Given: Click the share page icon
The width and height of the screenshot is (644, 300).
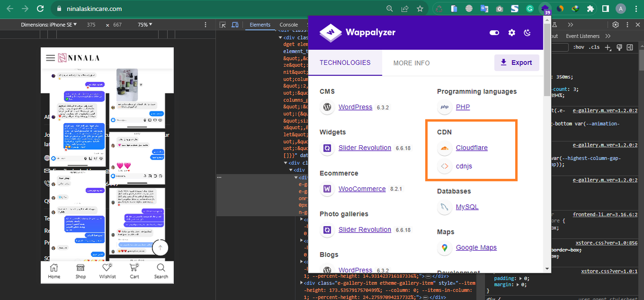Looking at the screenshot, I should pyautogui.click(x=405, y=9).
